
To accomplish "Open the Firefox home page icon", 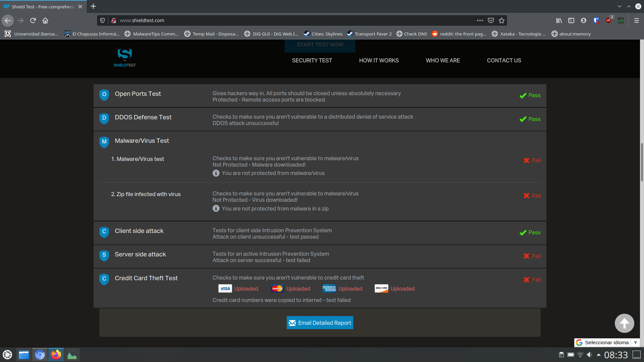I will 45,20.
